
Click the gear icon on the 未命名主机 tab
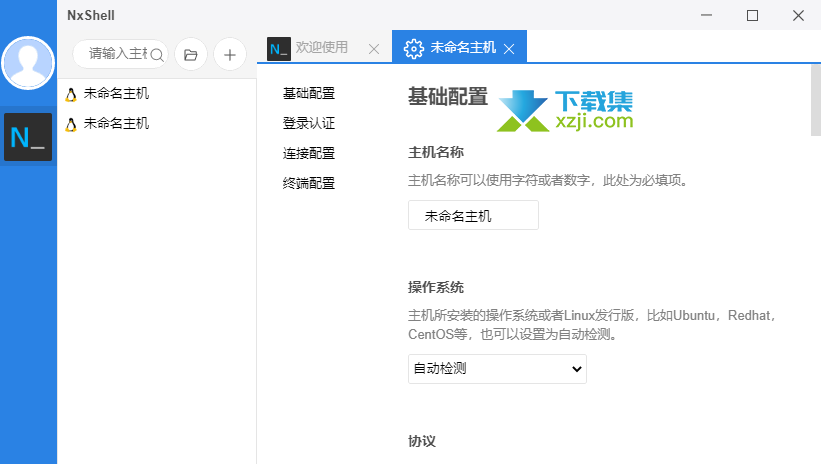414,49
